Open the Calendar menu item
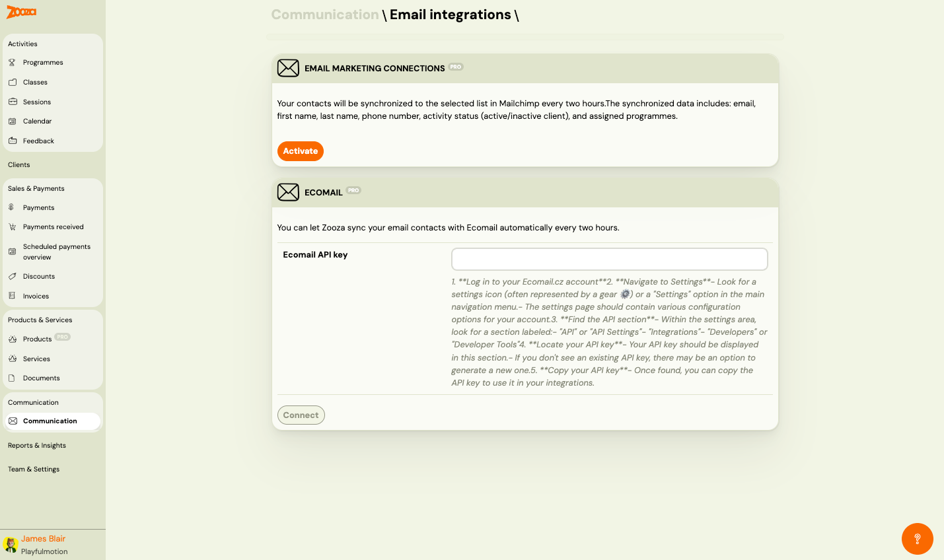Viewport: 944px width, 560px height. 53,121
